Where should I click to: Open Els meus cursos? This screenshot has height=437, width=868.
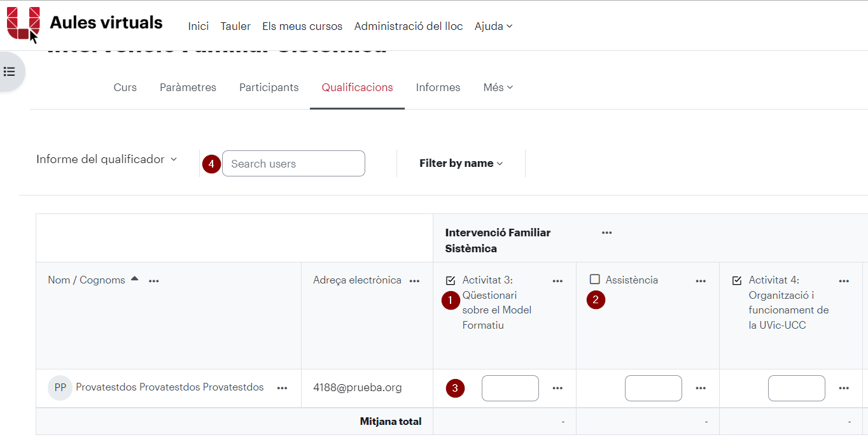coord(302,26)
